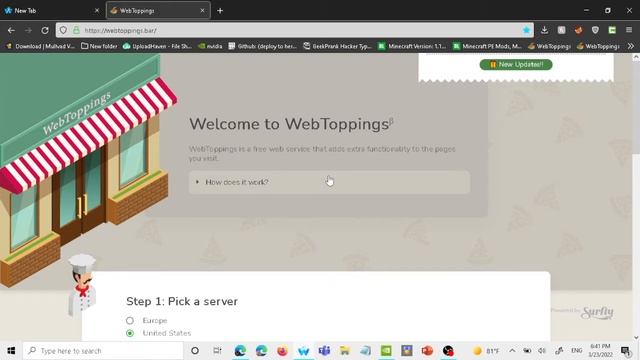Open a new browser tab

click(x=220, y=11)
